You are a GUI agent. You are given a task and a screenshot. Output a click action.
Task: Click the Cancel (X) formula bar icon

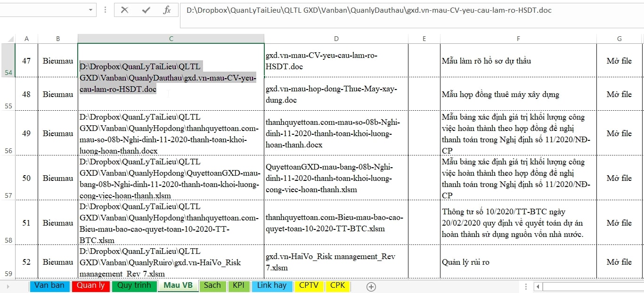tap(124, 10)
